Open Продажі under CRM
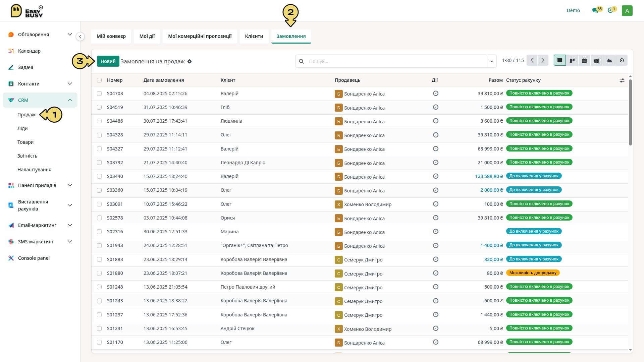 pyautogui.click(x=27, y=115)
